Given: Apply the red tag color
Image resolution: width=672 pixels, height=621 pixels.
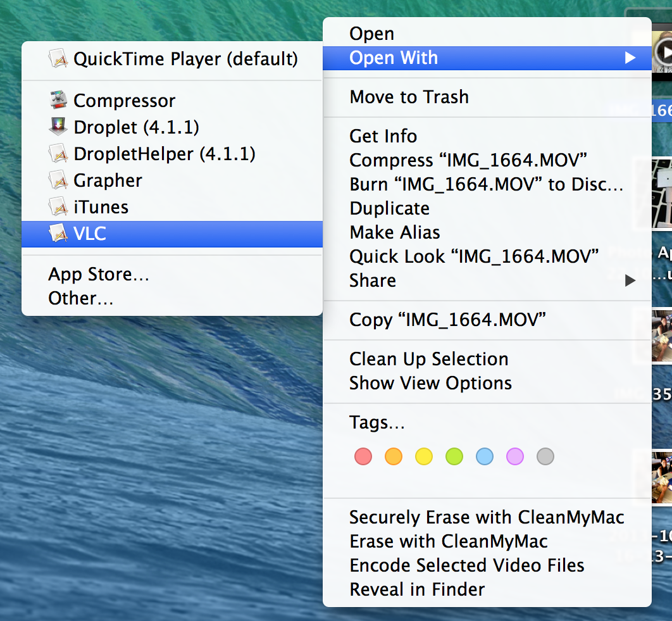Looking at the screenshot, I should coord(363,456).
